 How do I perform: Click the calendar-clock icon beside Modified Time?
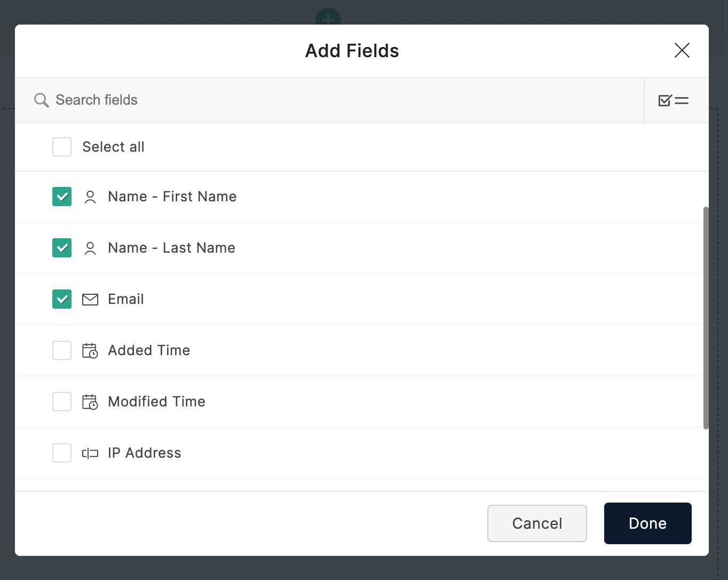coord(90,402)
